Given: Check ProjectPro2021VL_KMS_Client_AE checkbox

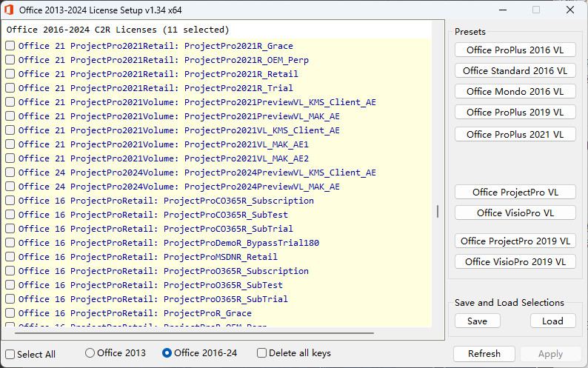Looking at the screenshot, I should pos(10,130).
